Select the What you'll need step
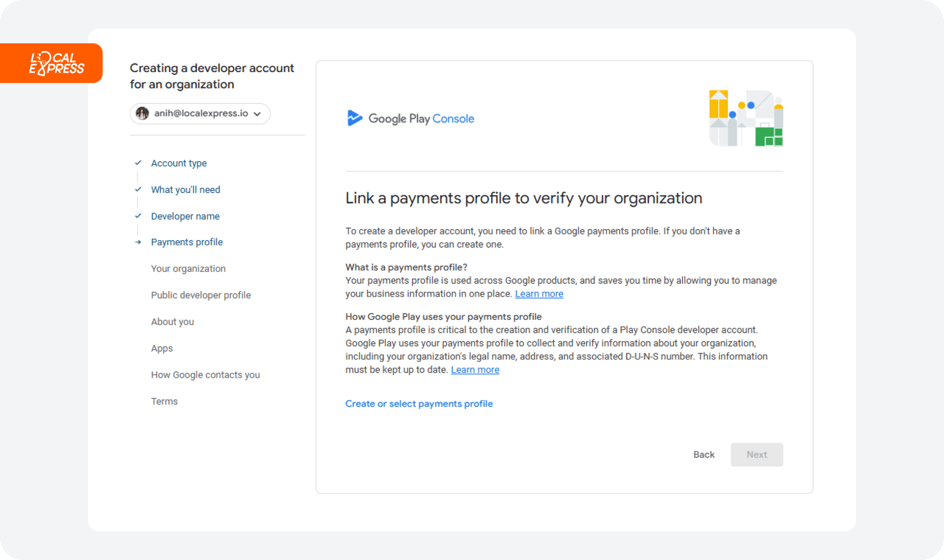Image resolution: width=944 pixels, height=560 pixels. 185,189
